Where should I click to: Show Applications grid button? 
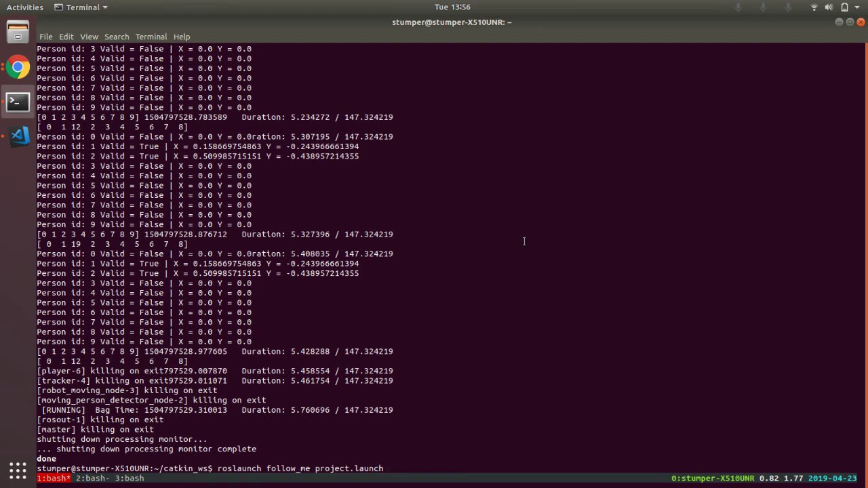18,470
